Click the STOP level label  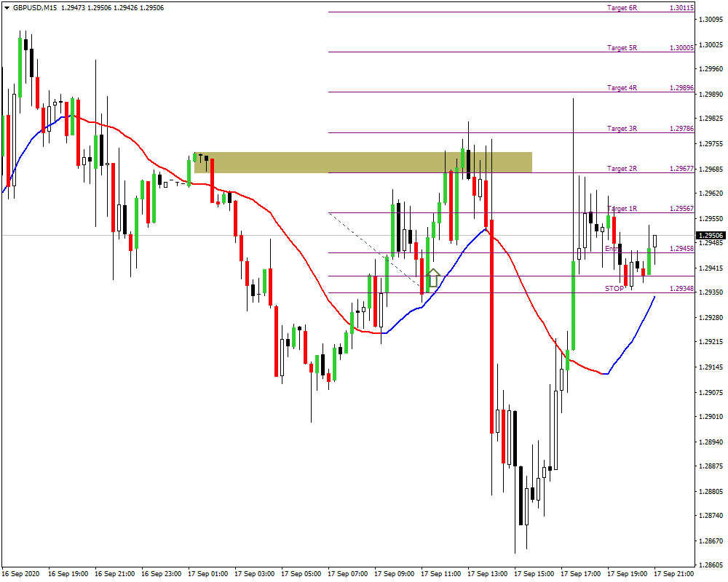[614, 289]
